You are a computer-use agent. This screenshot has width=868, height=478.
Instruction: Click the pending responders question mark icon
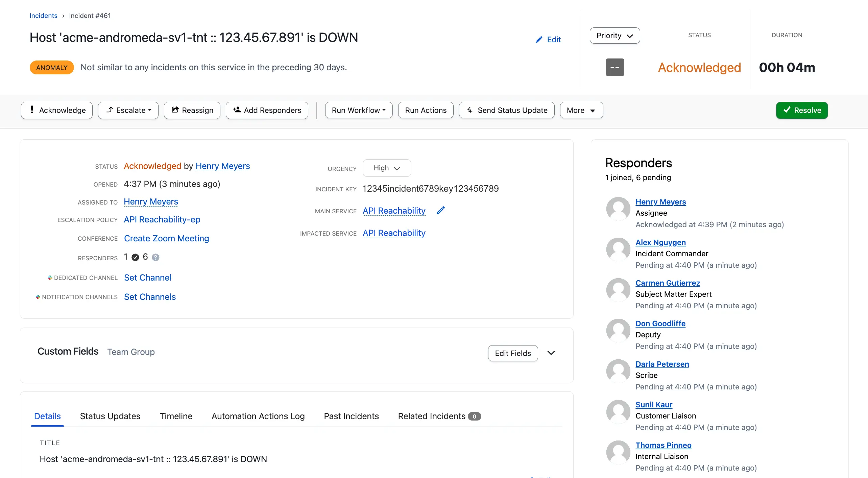coord(155,257)
